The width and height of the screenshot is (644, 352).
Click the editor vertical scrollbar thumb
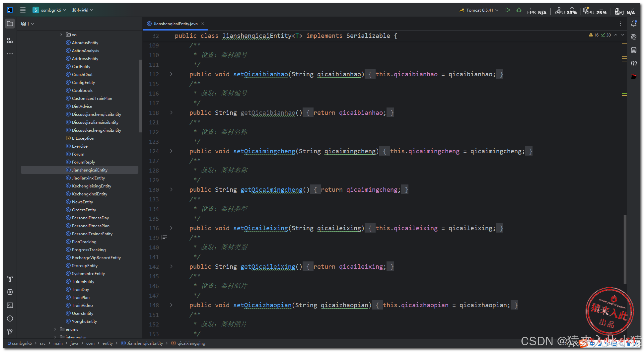[625, 249]
